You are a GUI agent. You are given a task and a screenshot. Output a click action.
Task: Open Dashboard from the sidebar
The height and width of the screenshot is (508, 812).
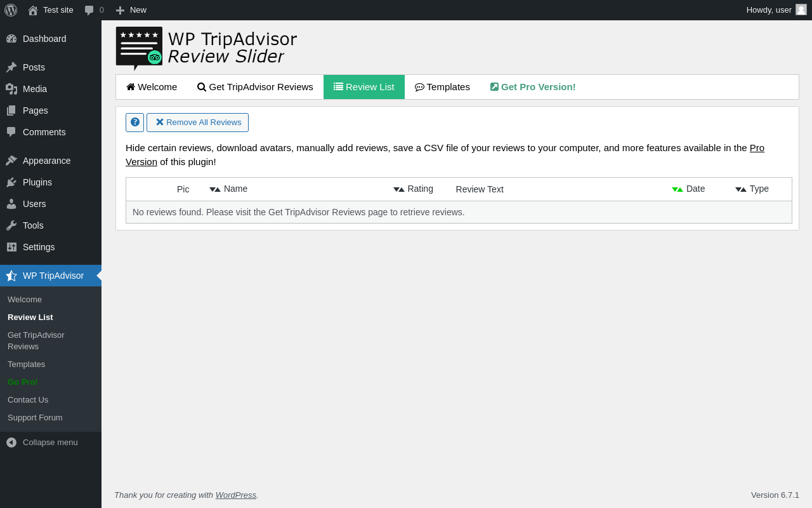tap(44, 39)
